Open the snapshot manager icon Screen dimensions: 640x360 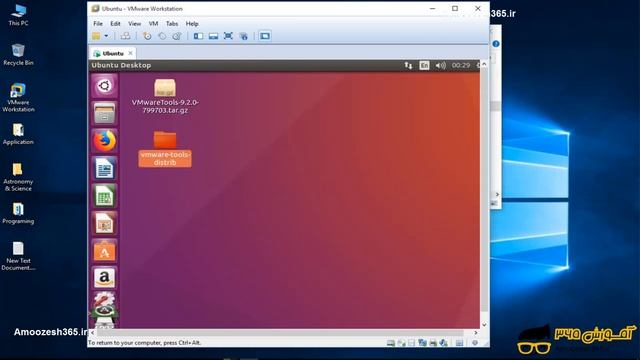pyautogui.click(x=177, y=36)
